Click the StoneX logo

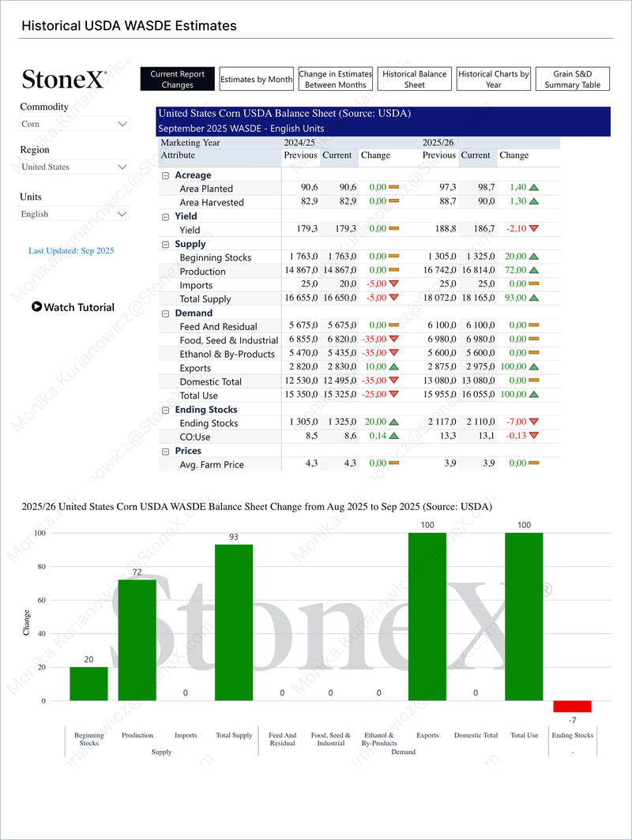[x=63, y=79]
